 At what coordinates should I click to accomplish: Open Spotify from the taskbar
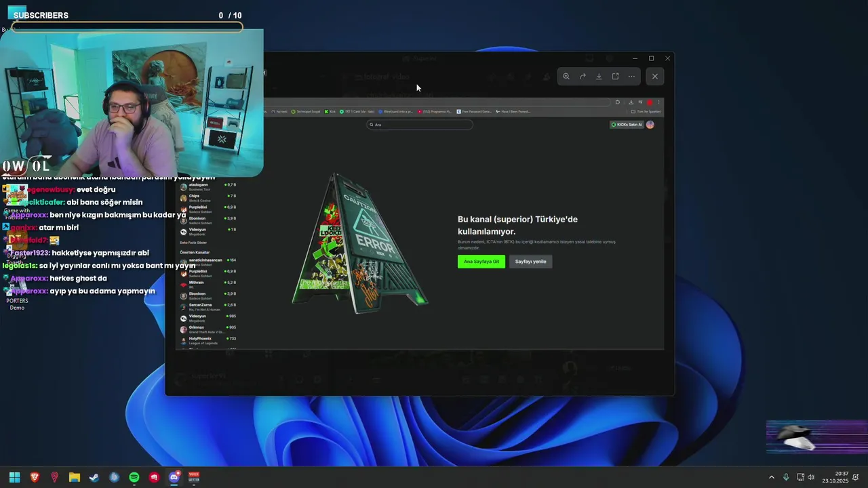[x=134, y=477]
